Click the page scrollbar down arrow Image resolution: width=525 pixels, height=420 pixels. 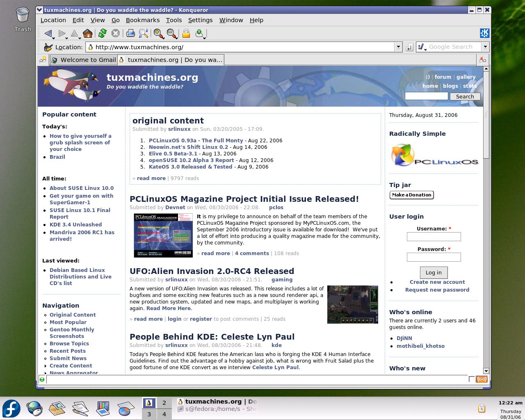coord(486,371)
